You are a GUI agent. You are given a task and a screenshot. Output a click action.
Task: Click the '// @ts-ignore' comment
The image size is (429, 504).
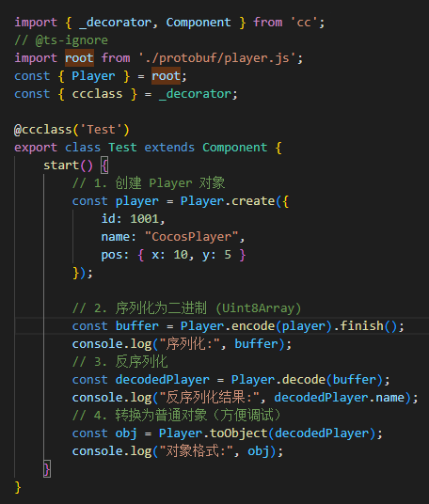(61, 40)
